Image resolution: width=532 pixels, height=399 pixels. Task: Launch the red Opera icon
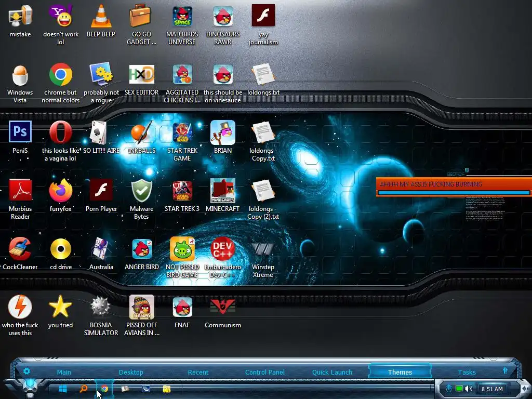pos(60,132)
